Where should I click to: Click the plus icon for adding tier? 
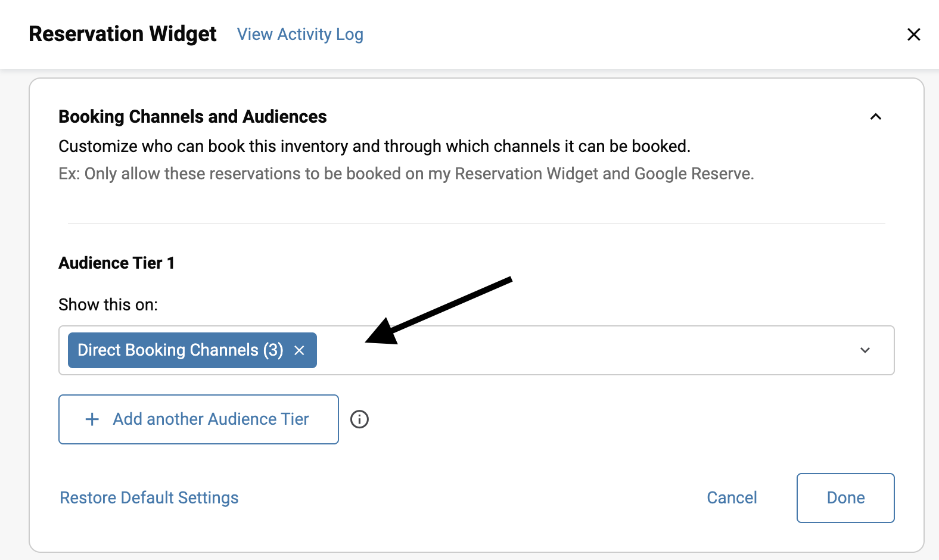pos(92,419)
